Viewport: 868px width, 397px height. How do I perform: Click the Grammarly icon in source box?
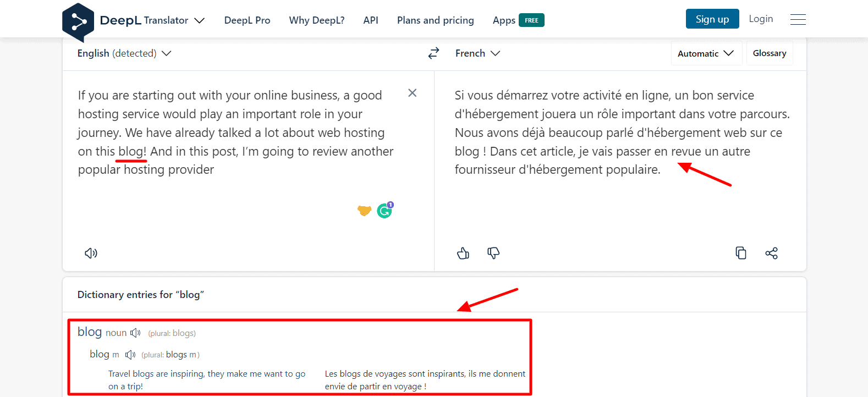coord(384,210)
